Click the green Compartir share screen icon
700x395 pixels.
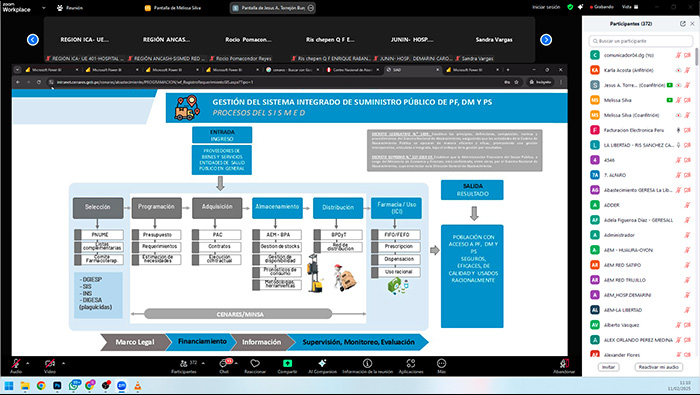click(x=287, y=363)
